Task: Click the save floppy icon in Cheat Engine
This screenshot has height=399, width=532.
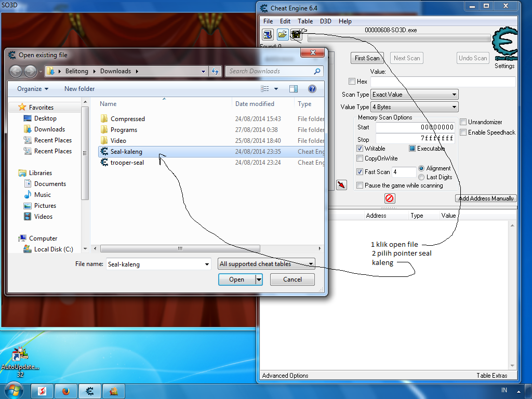Action: (x=296, y=34)
